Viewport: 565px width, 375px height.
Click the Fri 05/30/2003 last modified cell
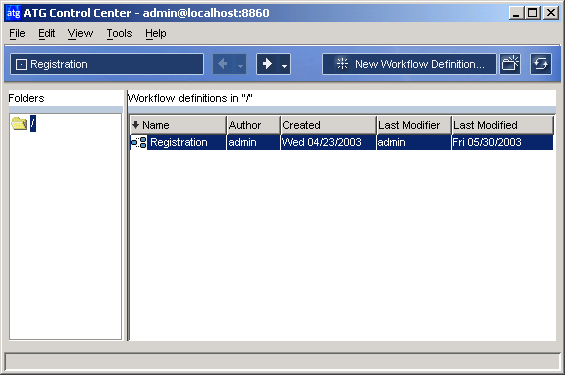point(502,142)
